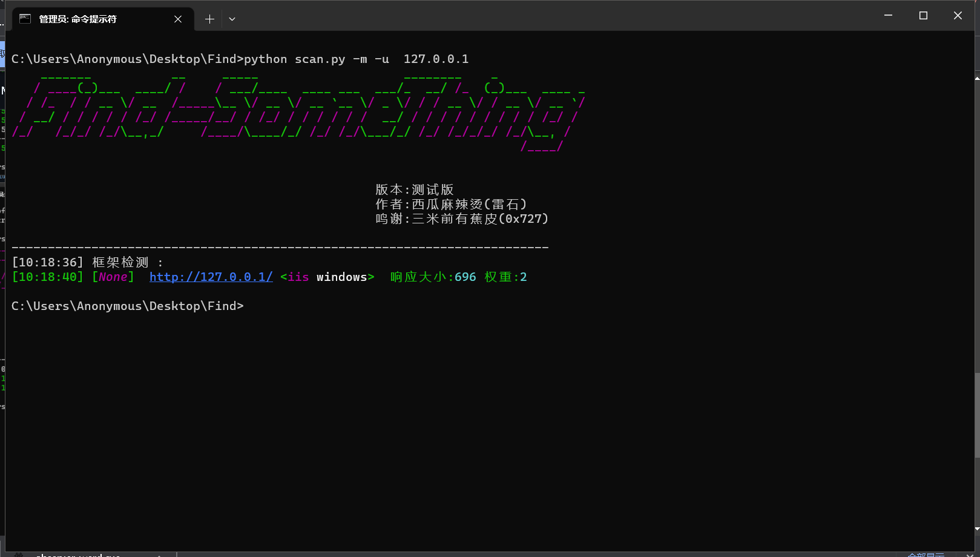Select the 管理员: 命令提示符 tab
This screenshot has height=557, width=980.
pos(103,19)
